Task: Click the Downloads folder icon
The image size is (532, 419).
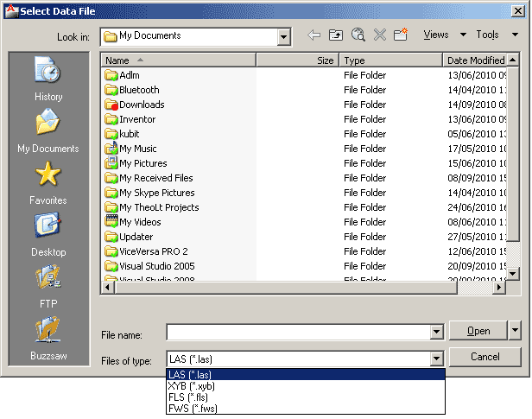Action: [111, 105]
